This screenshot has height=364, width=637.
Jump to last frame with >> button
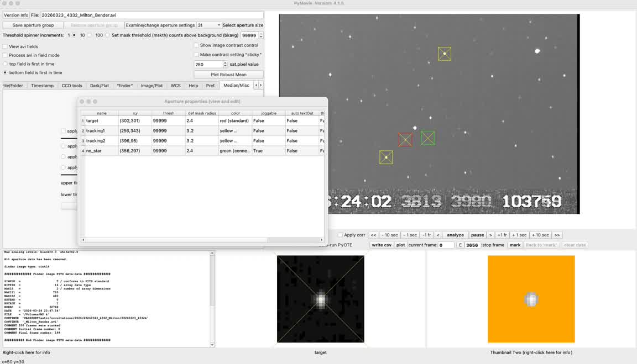[557, 235]
